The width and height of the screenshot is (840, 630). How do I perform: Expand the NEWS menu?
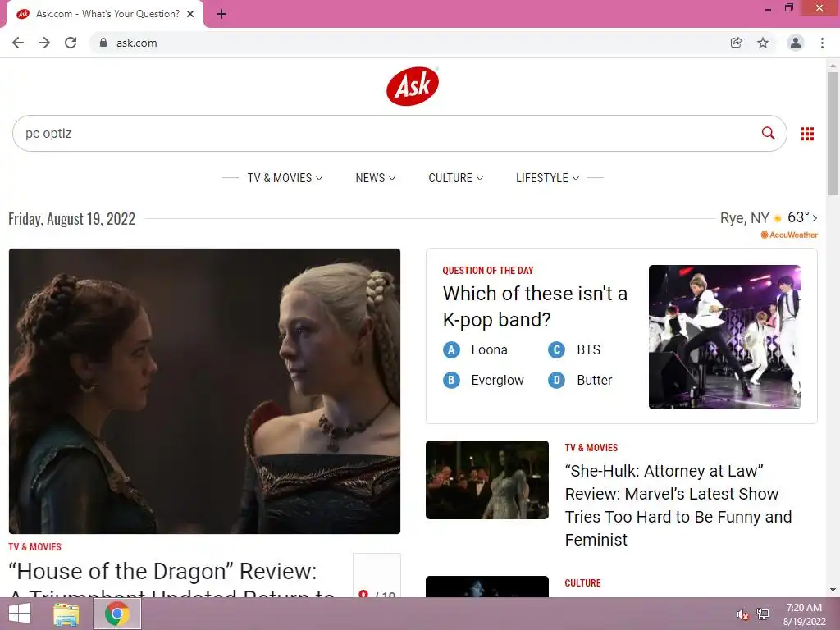(x=376, y=178)
